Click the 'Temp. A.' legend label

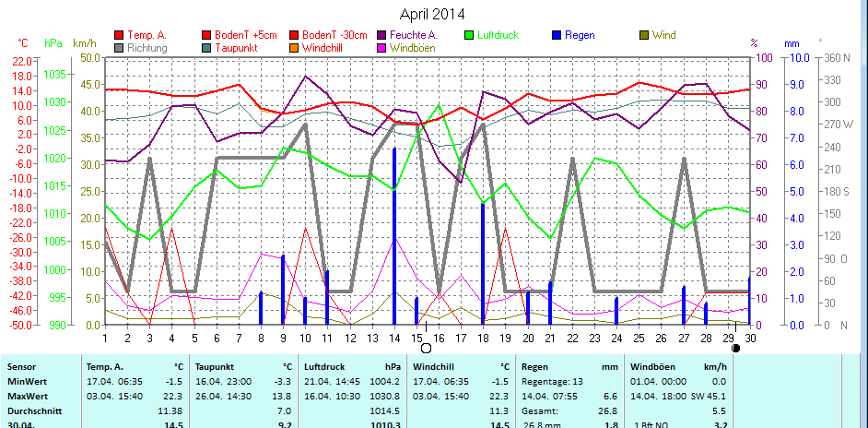(x=147, y=35)
